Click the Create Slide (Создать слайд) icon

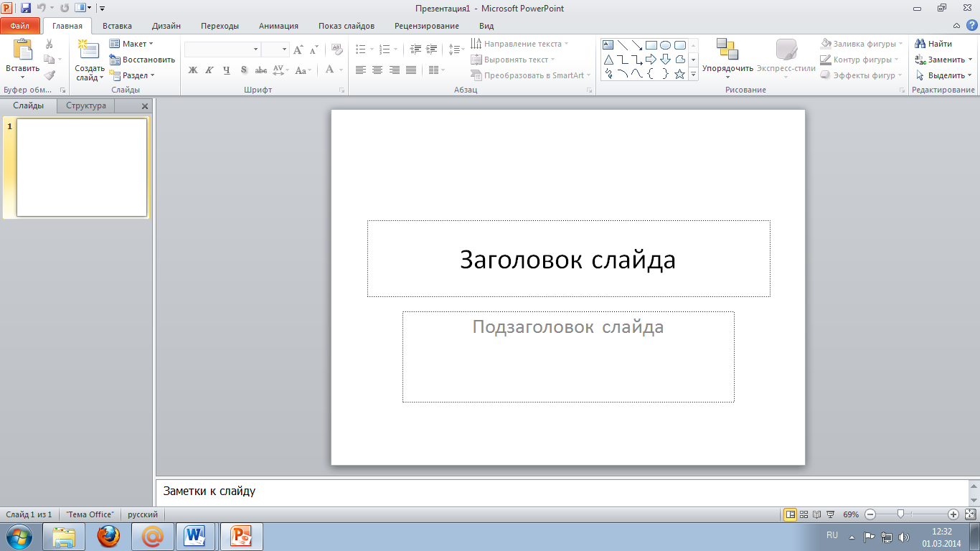pos(89,50)
